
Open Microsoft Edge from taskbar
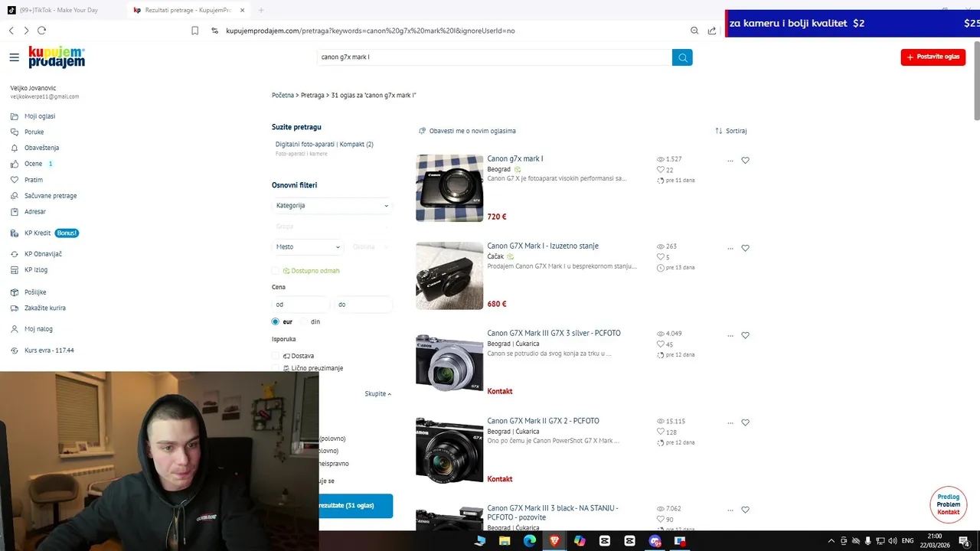tap(530, 540)
